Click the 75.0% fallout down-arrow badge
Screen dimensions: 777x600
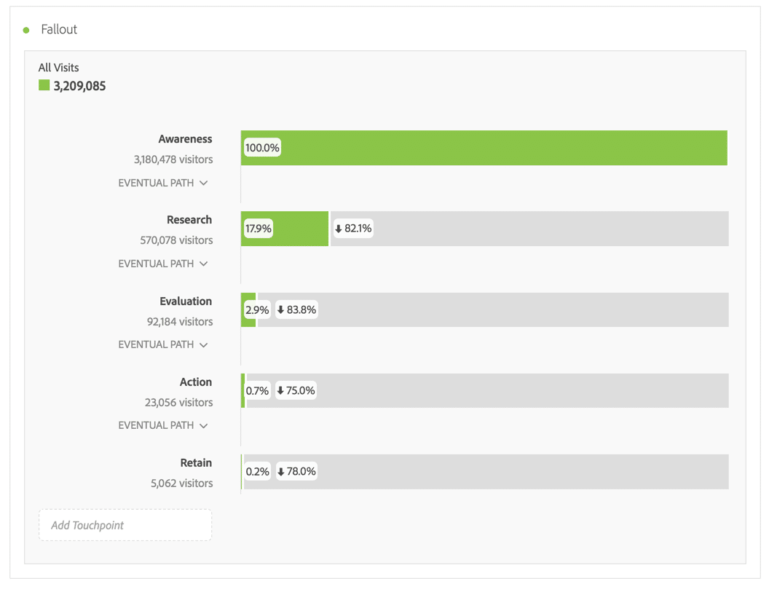(x=296, y=390)
